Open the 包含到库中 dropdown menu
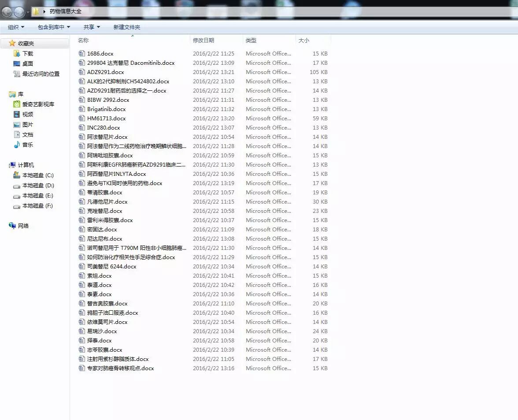Viewport: 518px width, 420px height. pyautogui.click(x=54, y=27)
